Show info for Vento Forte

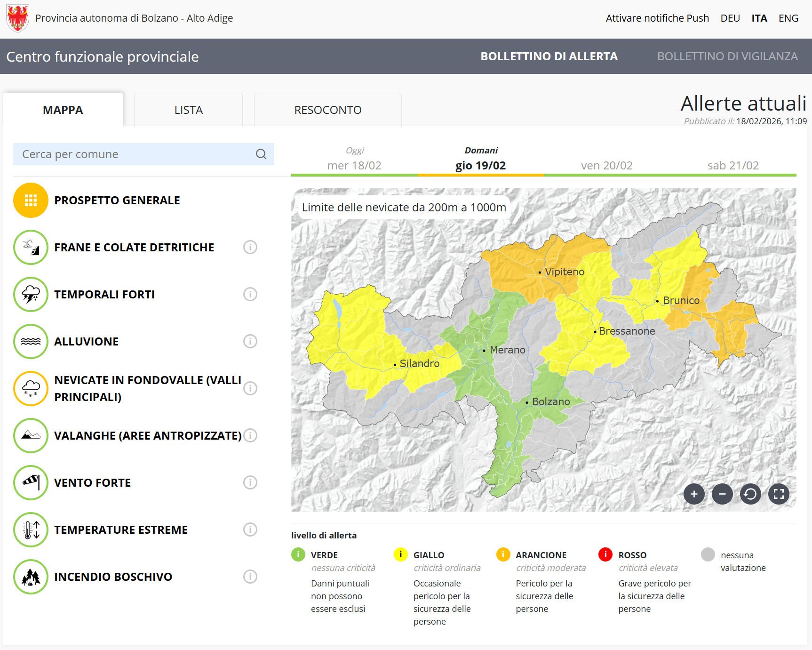250,483
